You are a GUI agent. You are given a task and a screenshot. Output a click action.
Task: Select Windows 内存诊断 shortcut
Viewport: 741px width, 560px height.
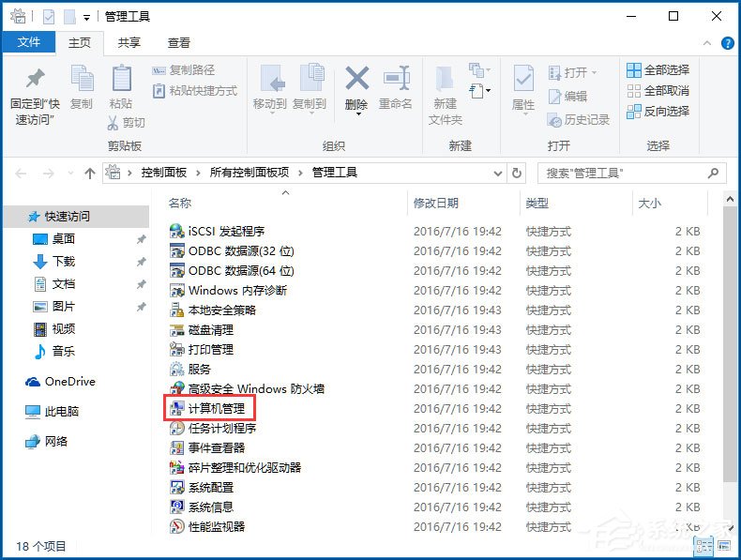pos(228,291)
